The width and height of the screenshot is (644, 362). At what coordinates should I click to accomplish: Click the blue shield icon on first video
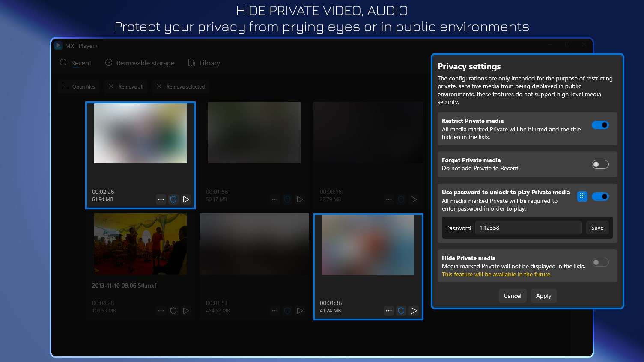coord(173,199)
